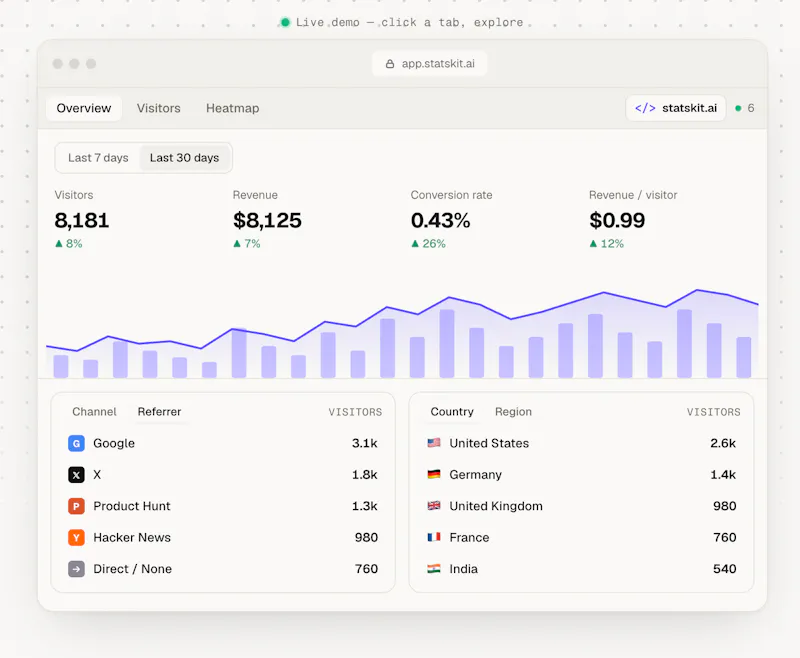
Task: Click the Germany row label
Action: click(476, 475)
